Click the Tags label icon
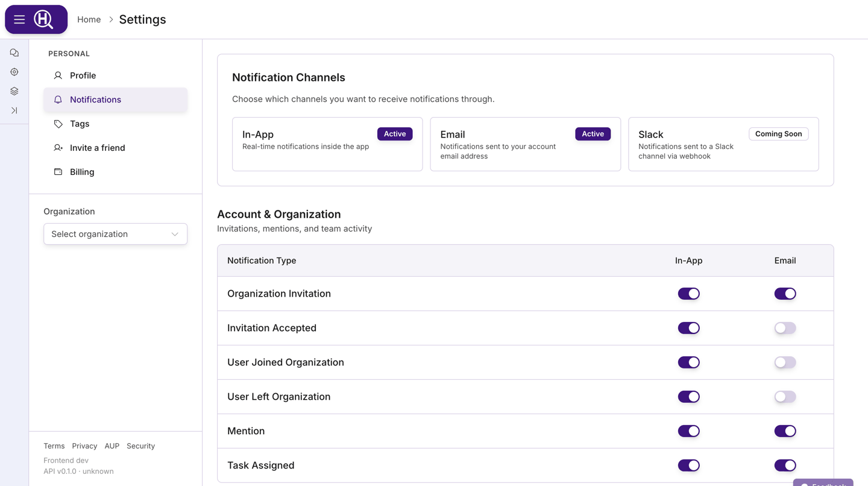Screen dimensions: 868x486 coord(58,124)
